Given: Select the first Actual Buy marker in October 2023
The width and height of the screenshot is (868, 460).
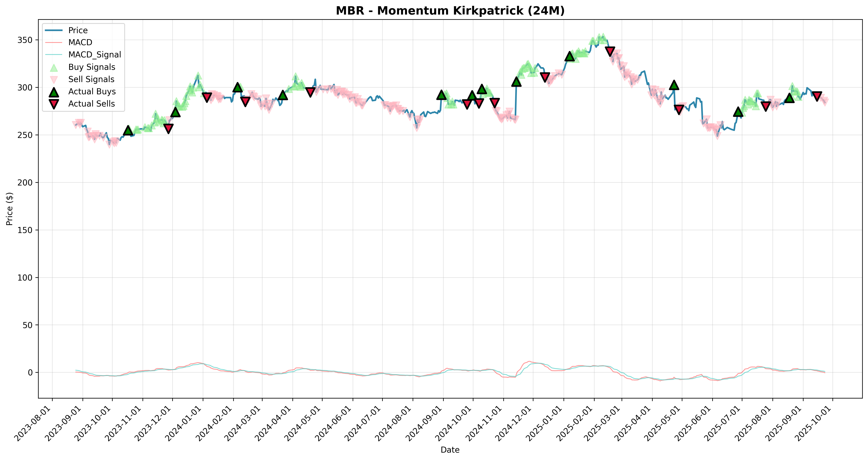Looking at the screenshot, I should pyautogui.click(x=128, y=130).
